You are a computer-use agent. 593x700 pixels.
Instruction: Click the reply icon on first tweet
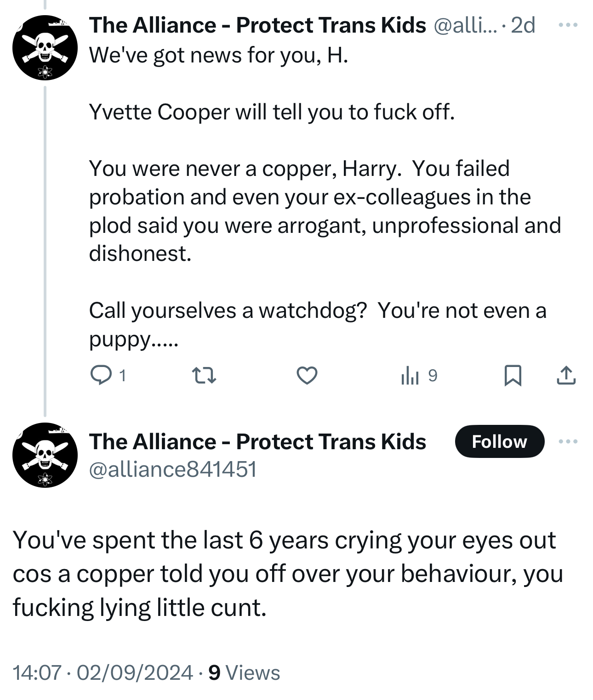click(x=101, y=375)
